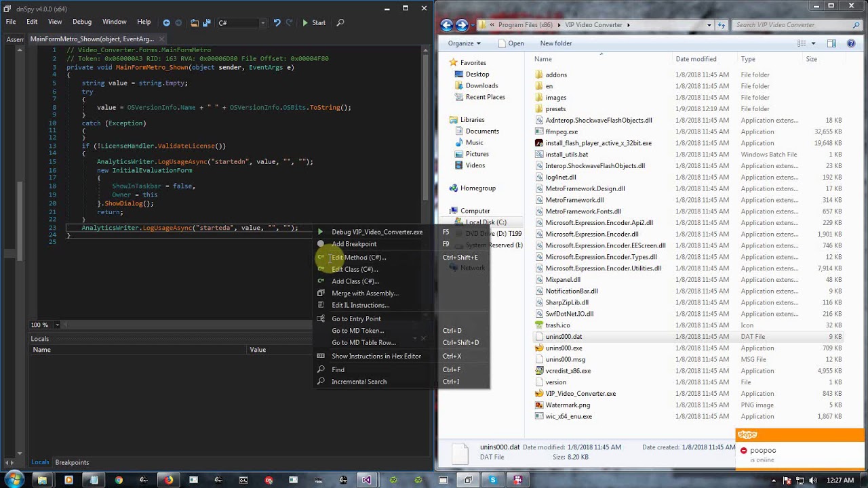Screen dimensions: 868x488
Task: Click the Redo icon in dnSpy toolbar
Action: point(290,22)
